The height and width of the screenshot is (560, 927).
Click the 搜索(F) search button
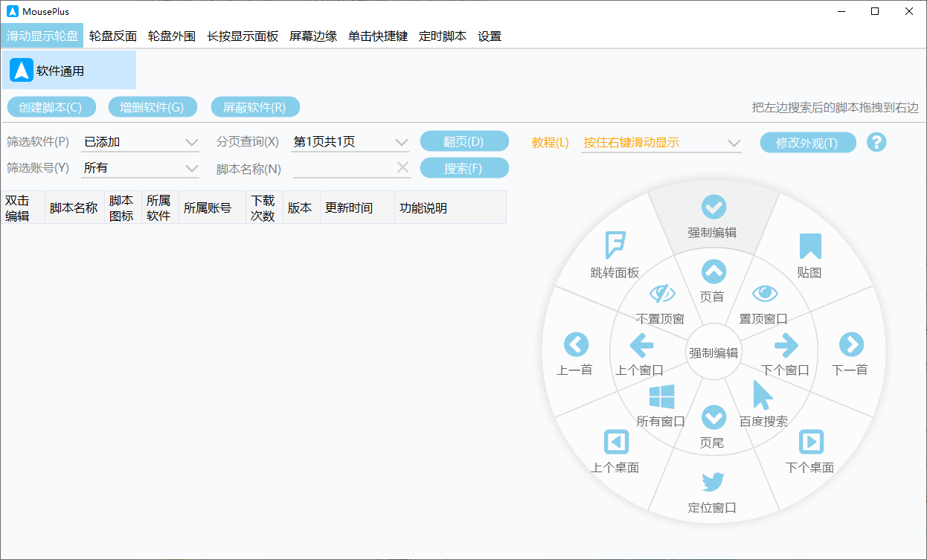pos(464,167)
